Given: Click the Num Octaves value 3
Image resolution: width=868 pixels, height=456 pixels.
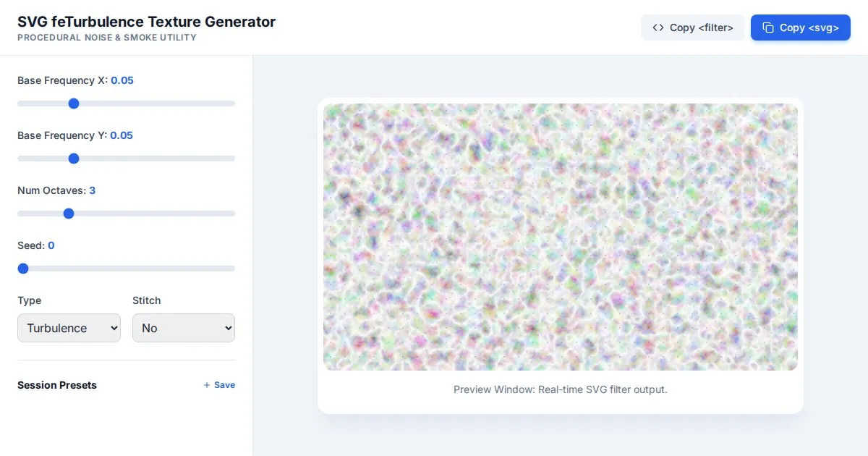Looking at the screenshot, I should point(92,190).
